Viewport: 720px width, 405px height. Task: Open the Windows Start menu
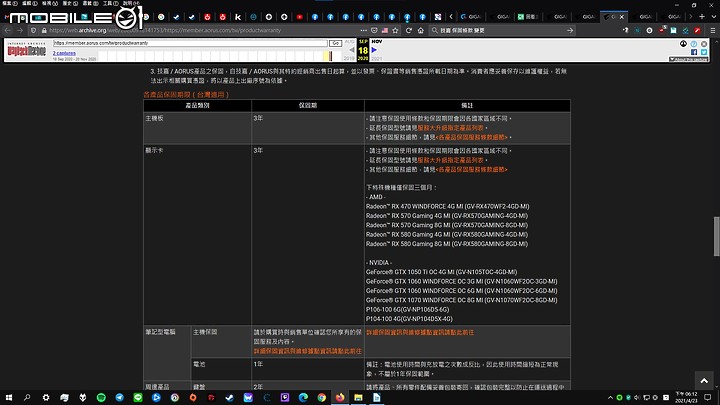[9, 398]
